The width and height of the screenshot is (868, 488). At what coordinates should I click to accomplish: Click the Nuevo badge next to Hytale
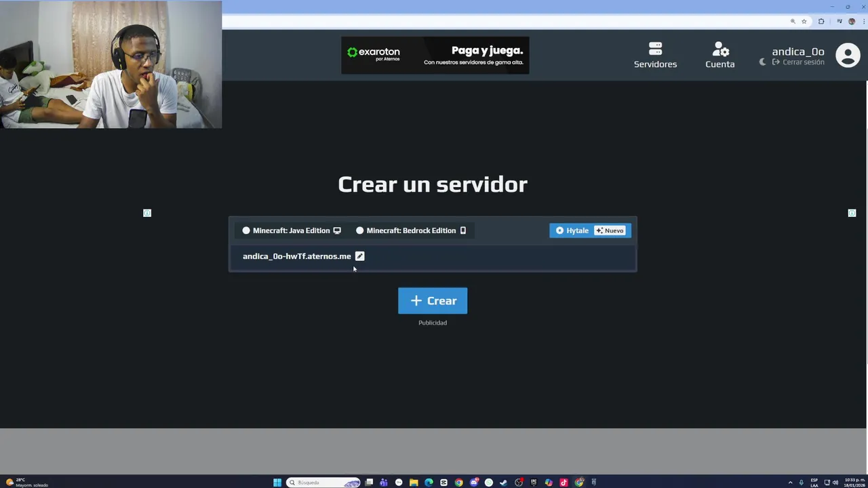610,230
